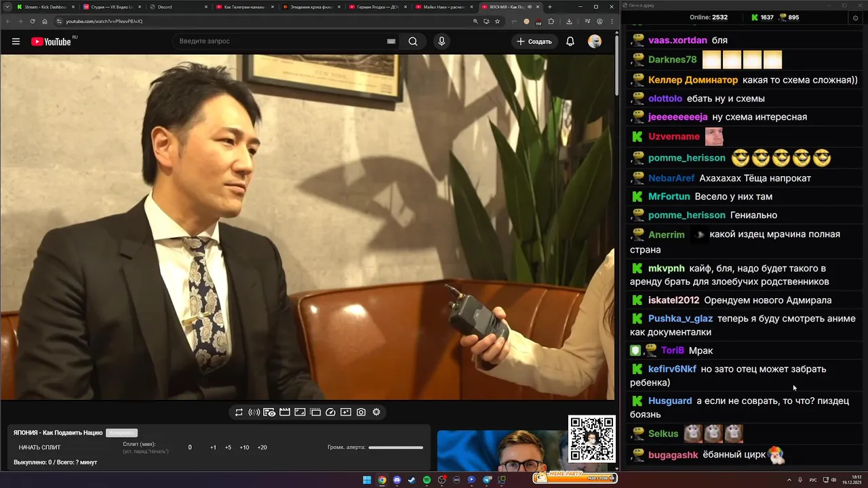Open the speedometer playback speed icon
868x488 pixels.
(x=331, y=412)
